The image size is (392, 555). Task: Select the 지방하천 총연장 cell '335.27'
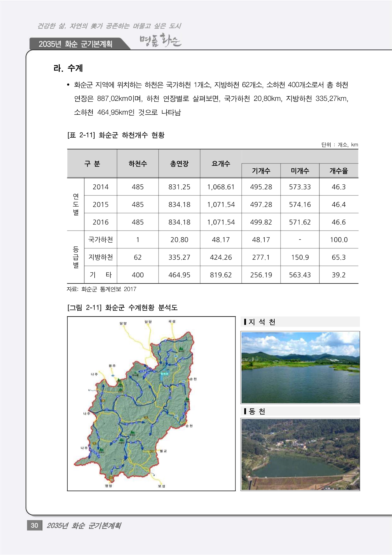coord(179,257)
